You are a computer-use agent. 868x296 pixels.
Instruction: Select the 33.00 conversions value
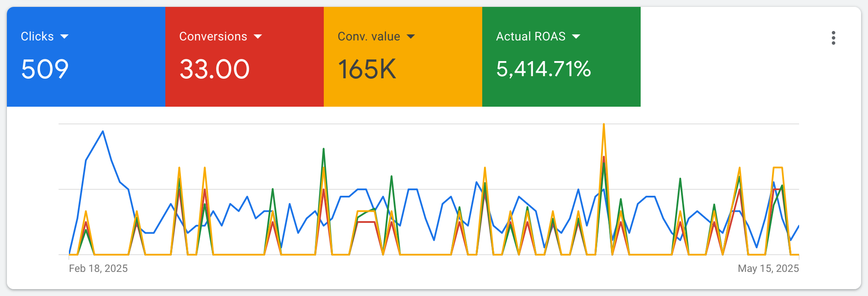click(x=214, y=69)
